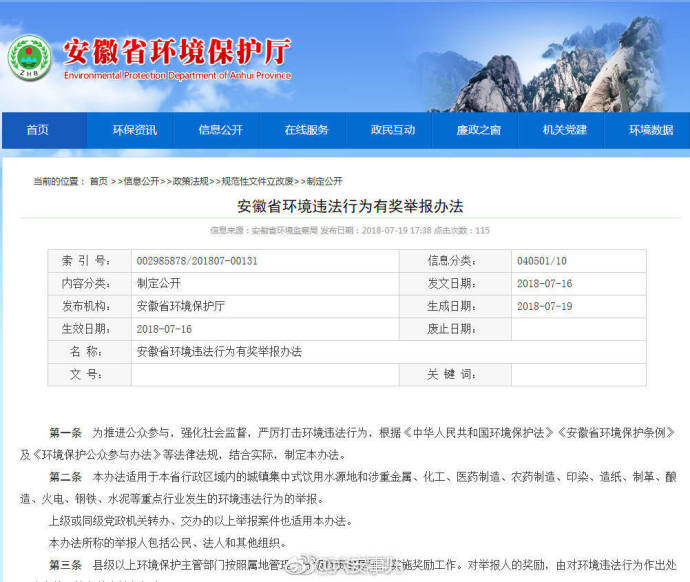This screenshot has height=582, width=690.
Task: Open the 政民互动 section
Action: tap(392, 130)
